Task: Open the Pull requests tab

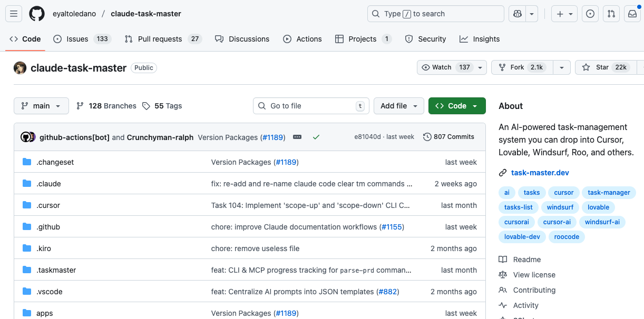Action: (x=163, y=39)
